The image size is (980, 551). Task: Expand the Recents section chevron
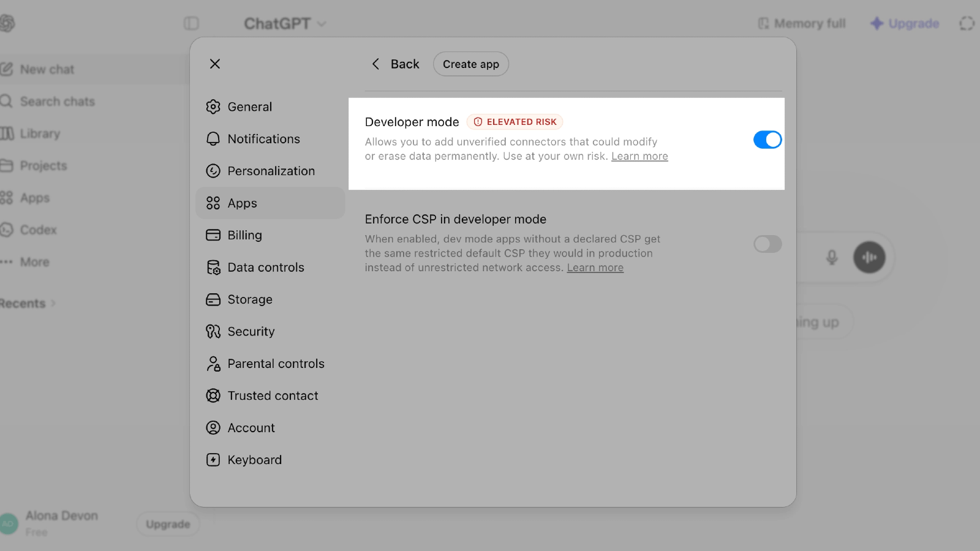pyautogui.click(x=53, y=303)
